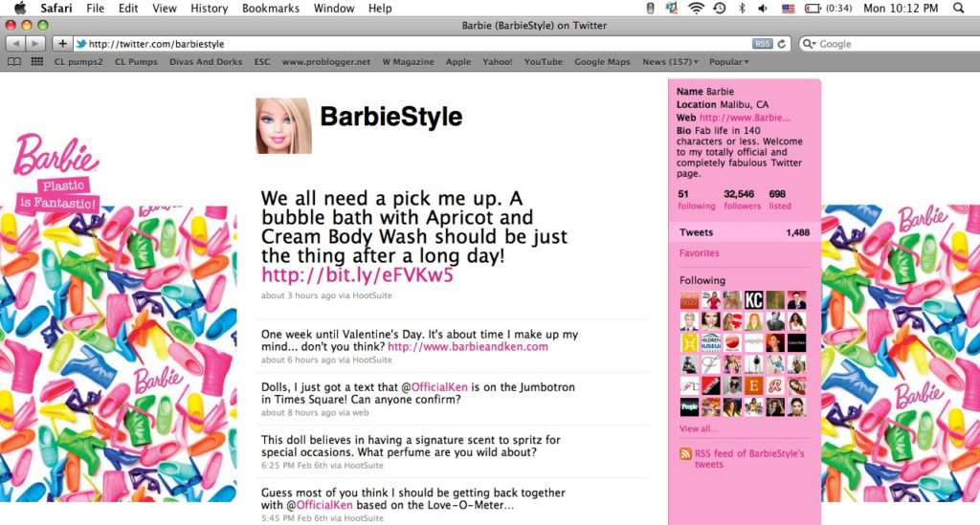Click the RSS badge in address bar
The image size is (980, 525).
point(762,44)
